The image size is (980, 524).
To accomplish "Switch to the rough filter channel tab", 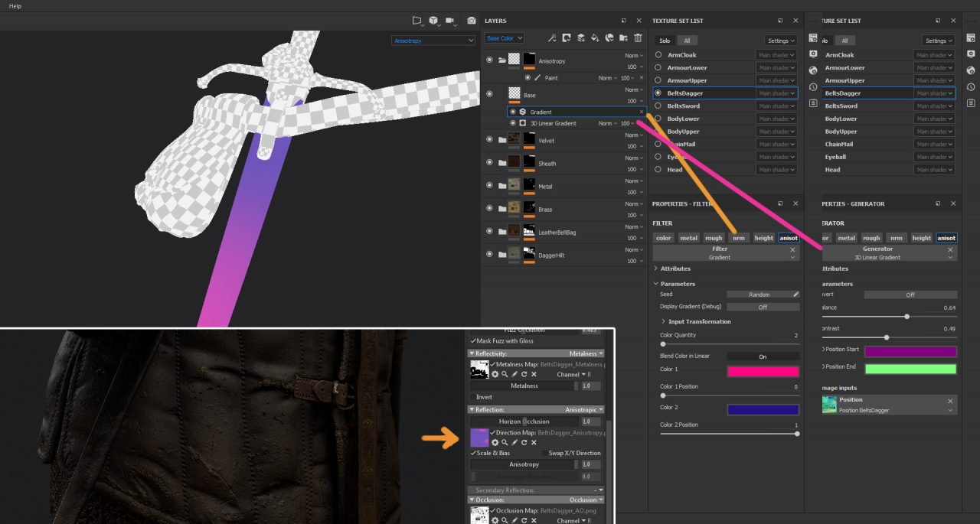I will 714,238.
